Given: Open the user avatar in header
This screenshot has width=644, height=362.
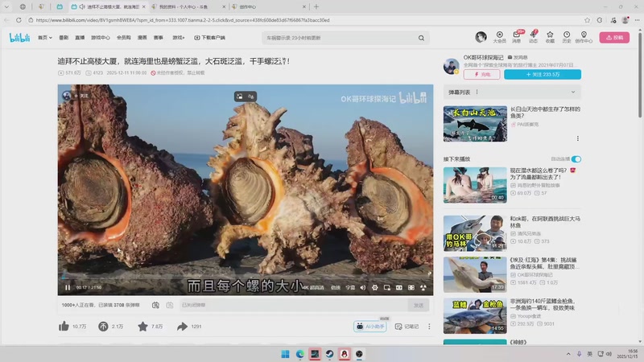Looking at the screenshot, I should 481,37.
